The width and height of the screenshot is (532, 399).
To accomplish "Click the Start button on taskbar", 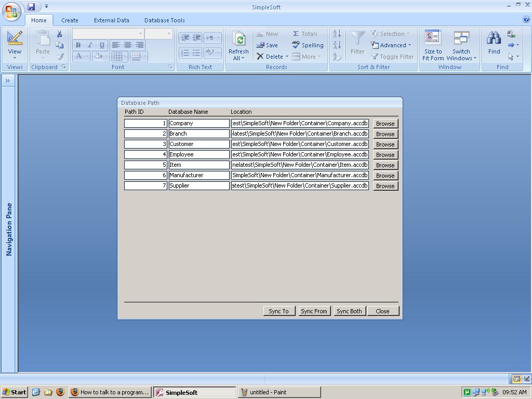I will [x=14, y=392].
